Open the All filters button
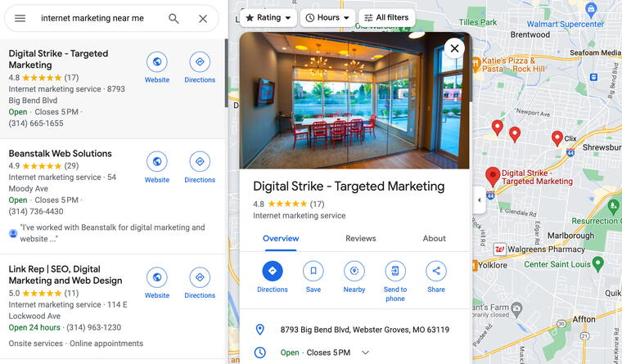 click(386, 17)
